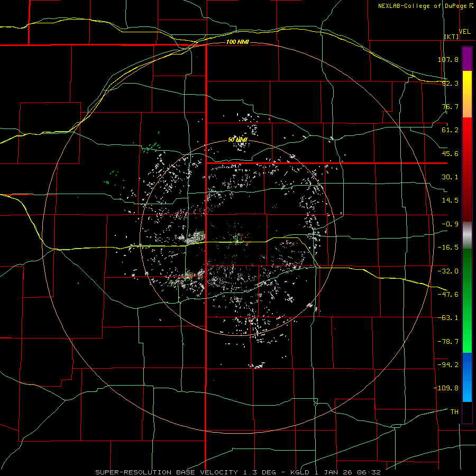The width and height of the screenshot is (476, 476).
Task: Click the Super-Resolution Base Velocity caption
Action: pos(237,472)
